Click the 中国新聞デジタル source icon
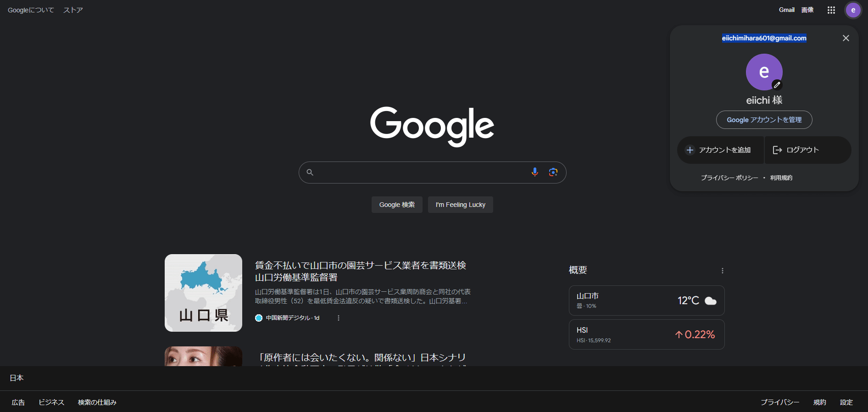868x412 pixels. (259, 318)
